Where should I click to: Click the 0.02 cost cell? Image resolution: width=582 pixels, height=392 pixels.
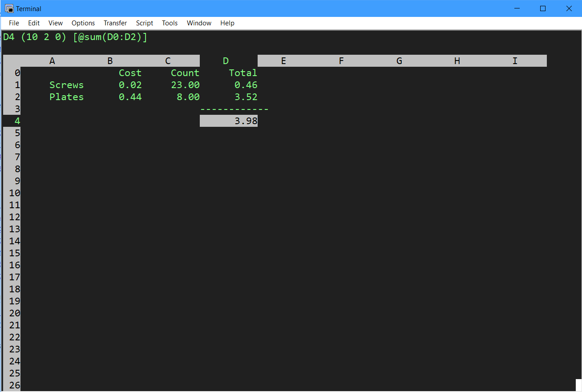point(130,85)
